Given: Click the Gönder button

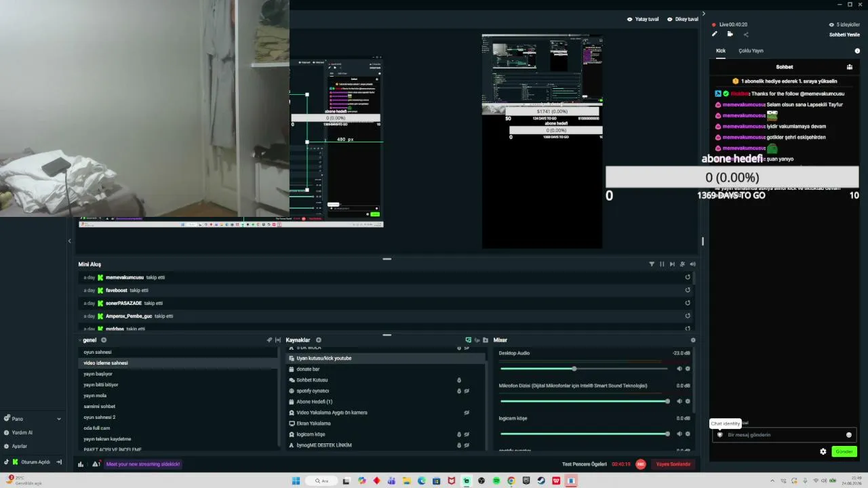Looking at the screenshot, I should point(844,451).
